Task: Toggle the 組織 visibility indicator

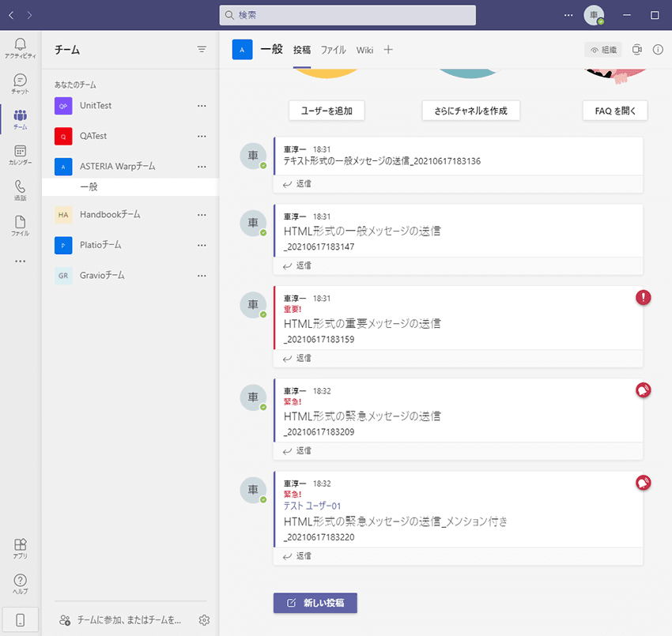Action: (x=603, y=50)
